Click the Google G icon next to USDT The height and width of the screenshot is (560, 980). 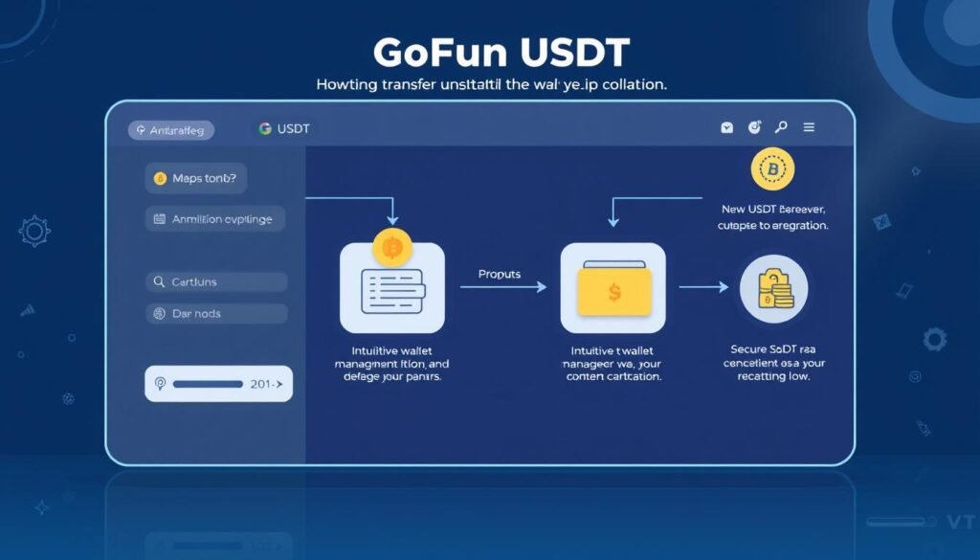click(x=265, y=129)
